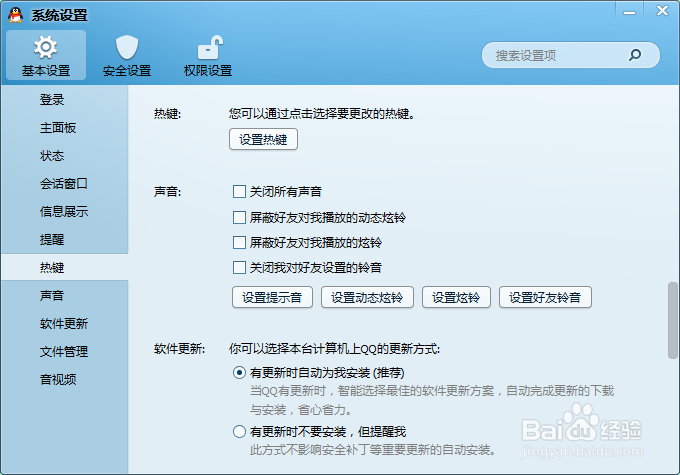
Task: Select 会话窗口 in the sidebar
Action: pos(64,184)
